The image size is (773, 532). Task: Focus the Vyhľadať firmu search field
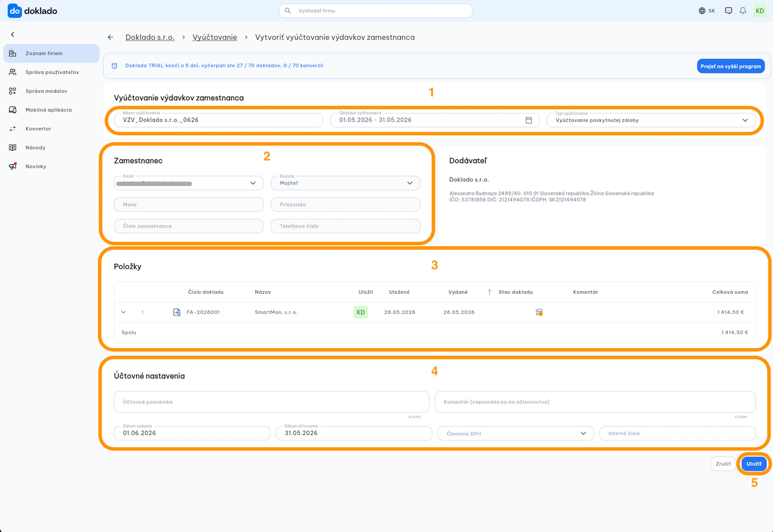tap(376, 11)
